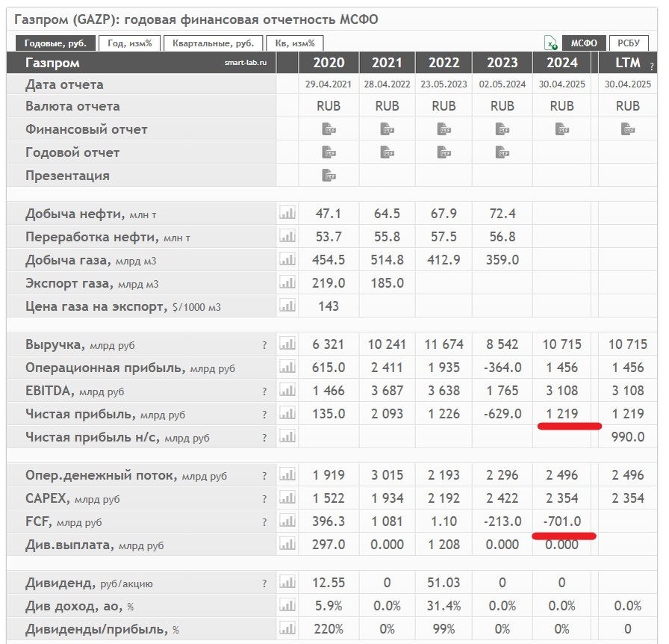Image resolution: width=669 pixels, height=644 pixels.
Task: Click the 2022 column header
Action: tap(444, 63)
